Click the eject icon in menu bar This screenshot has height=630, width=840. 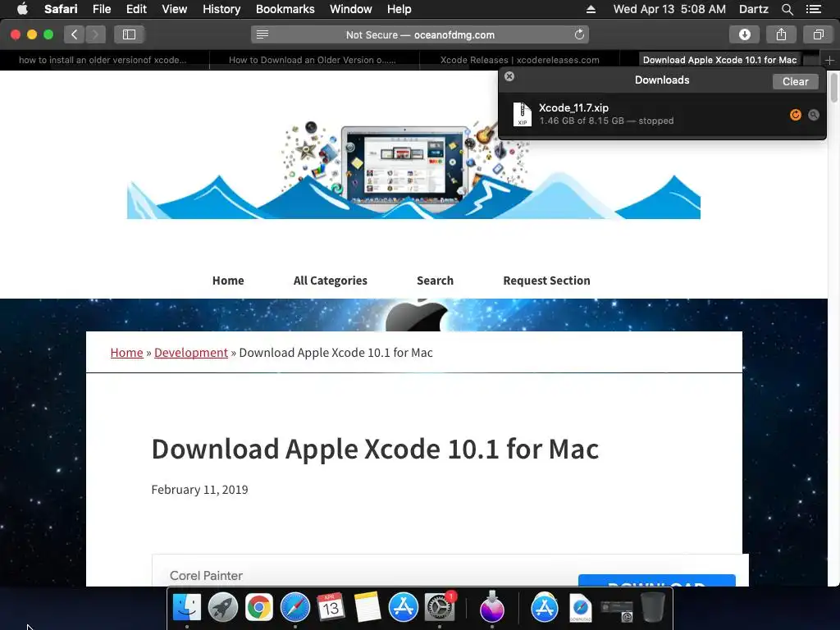pyautogui.click(x=591, y=9)
